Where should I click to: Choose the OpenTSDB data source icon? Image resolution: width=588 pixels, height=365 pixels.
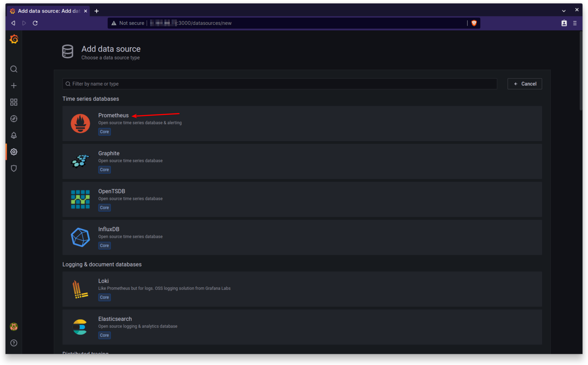click(80, 199)
